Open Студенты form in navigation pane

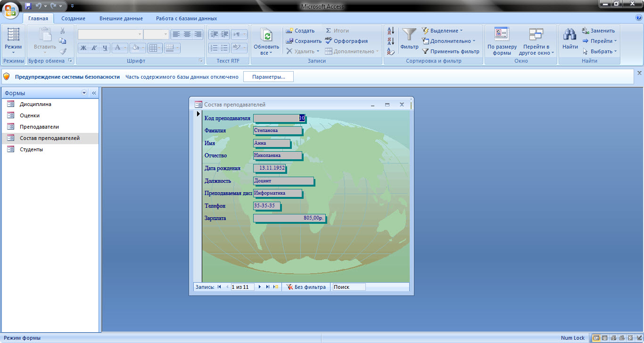[50, 149]
